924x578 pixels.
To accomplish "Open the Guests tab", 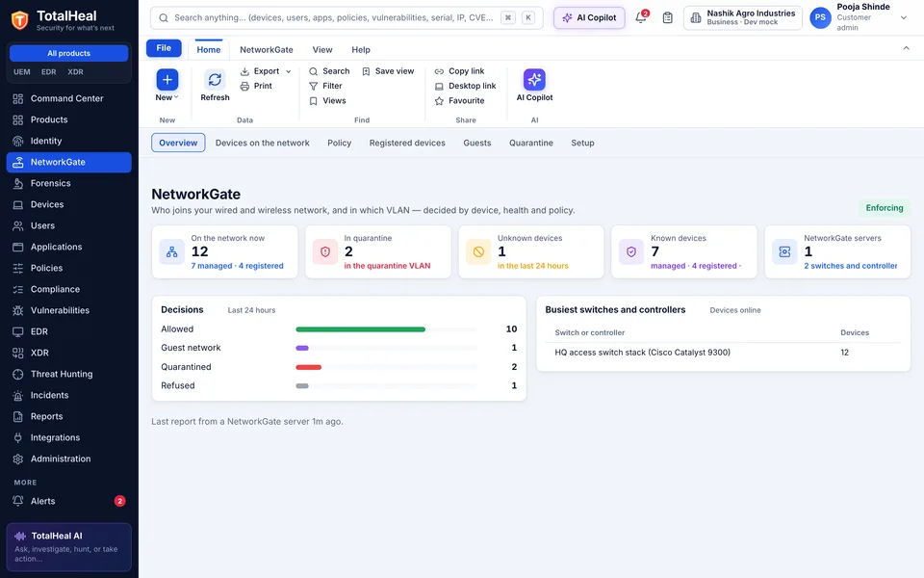I will tap(477, 143).
